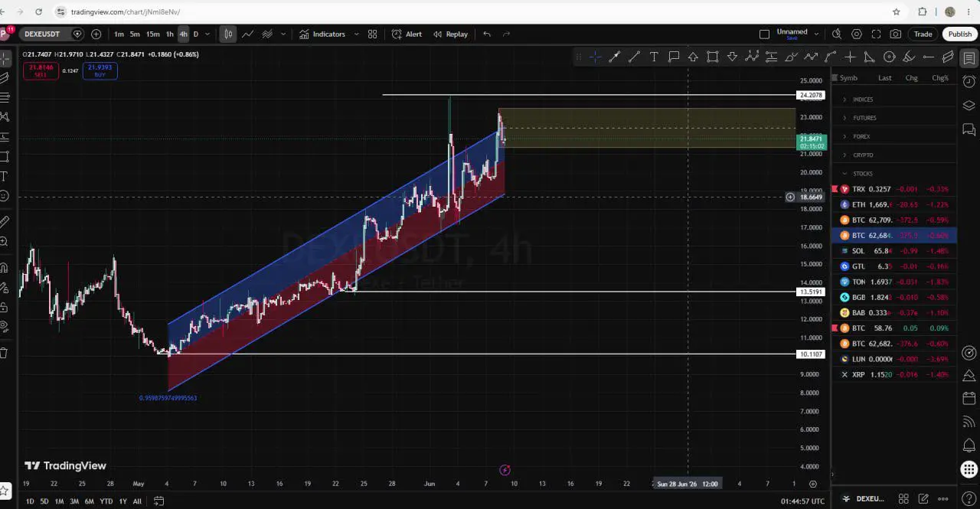The width and height of the screenshot is (980, 509).
Task: Set date range to 3M
Action: point(74,501)
